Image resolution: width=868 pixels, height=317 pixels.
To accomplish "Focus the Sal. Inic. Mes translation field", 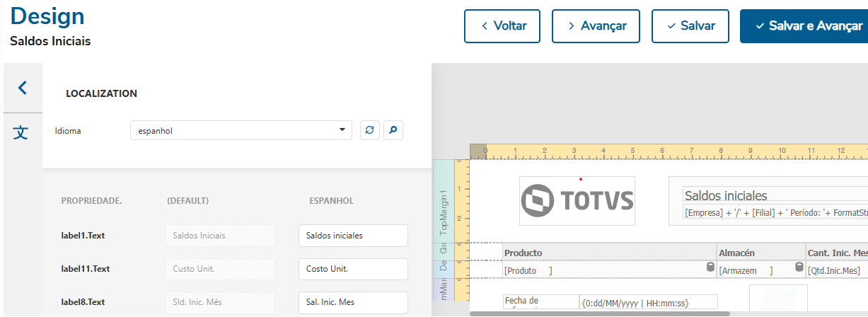I will click(x=353, y=302).
